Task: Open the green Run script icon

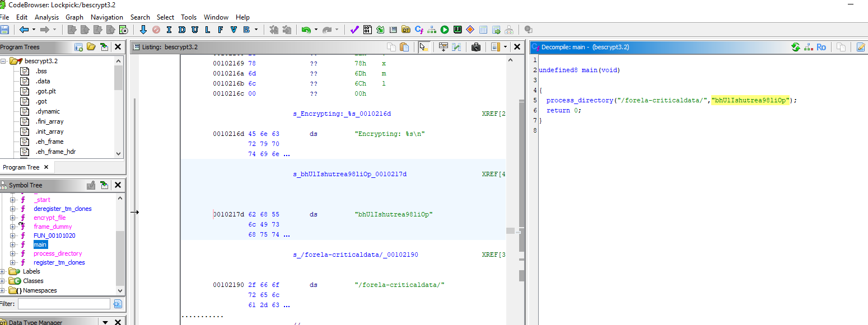Action: (x=445, y=30)
